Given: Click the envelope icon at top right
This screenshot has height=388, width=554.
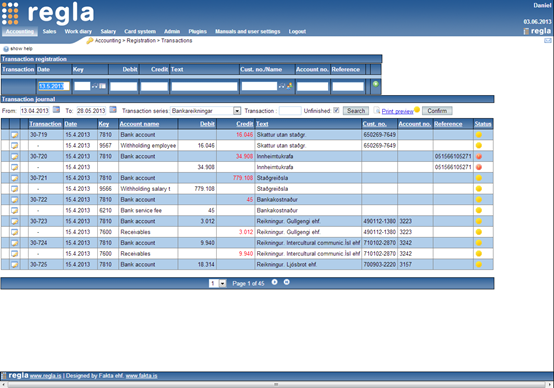Looking at the screenshot, I should click(x=548, y=41).
